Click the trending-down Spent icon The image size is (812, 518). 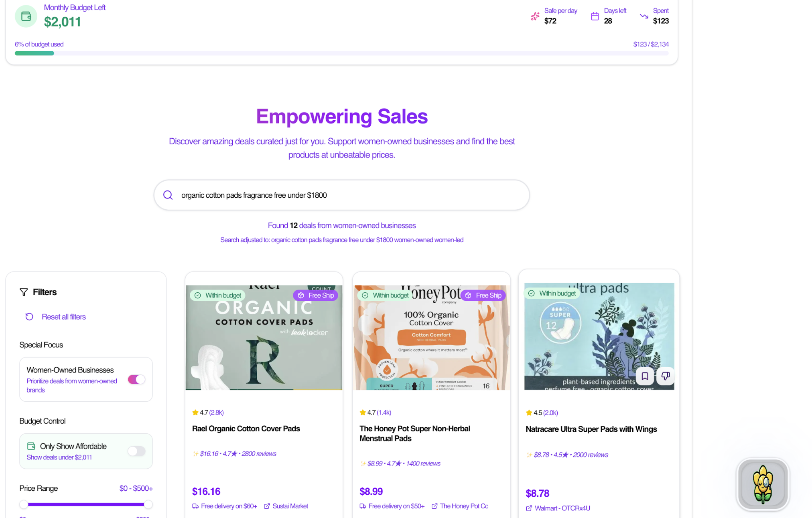[x=644, y=16]
